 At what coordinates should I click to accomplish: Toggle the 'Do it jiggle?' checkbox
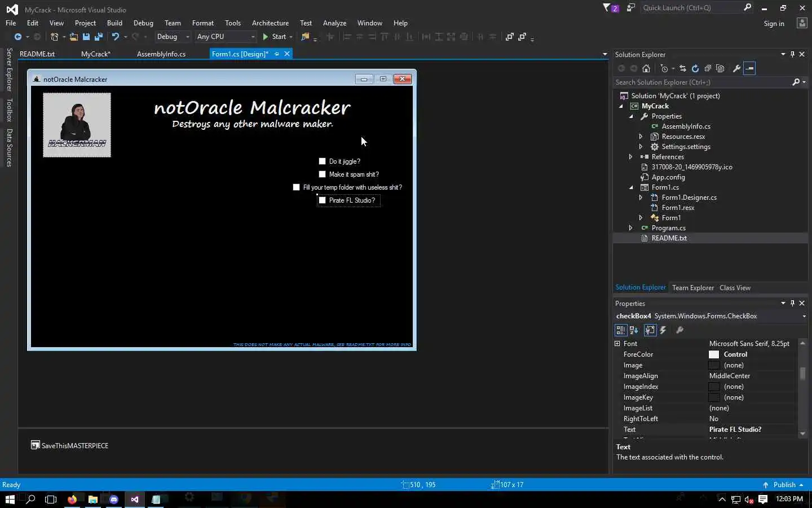point(323,161)
